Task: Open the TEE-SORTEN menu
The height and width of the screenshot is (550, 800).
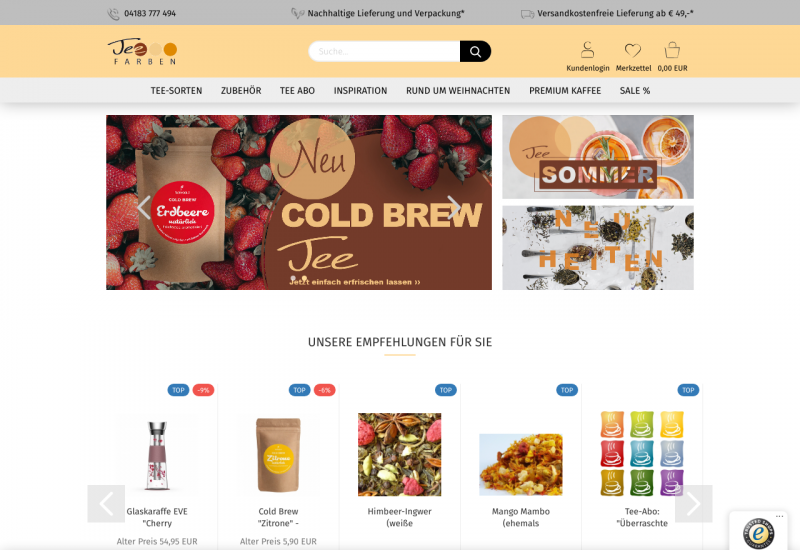Action: click(176, 91)
